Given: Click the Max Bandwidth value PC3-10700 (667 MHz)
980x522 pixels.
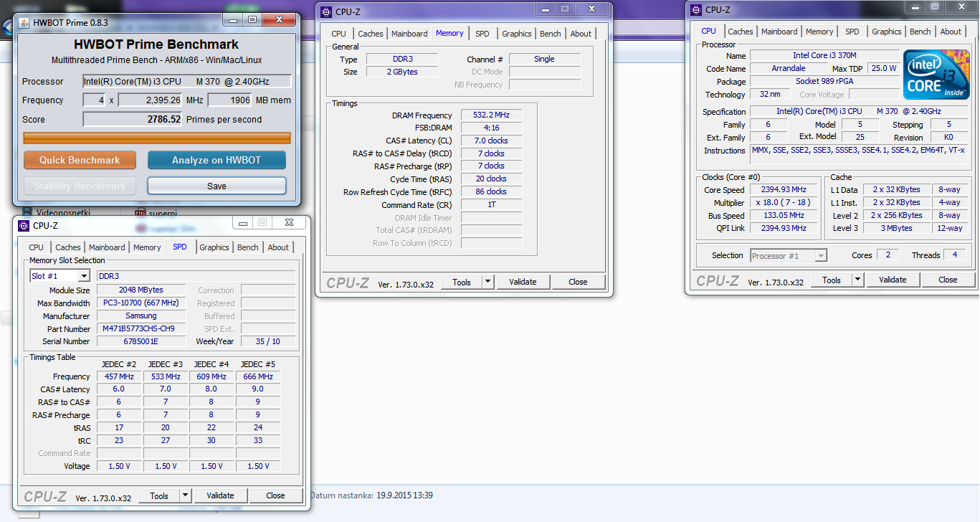Looking at the screenshot, I should [141, 303].
